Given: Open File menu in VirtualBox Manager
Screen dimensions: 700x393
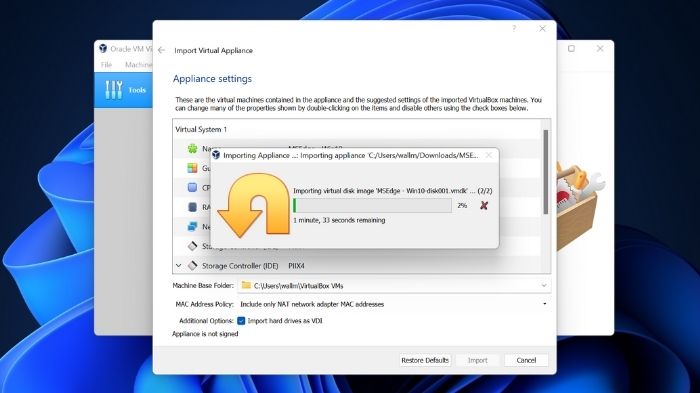Looking at the screenshot, I should coord(106,65).
